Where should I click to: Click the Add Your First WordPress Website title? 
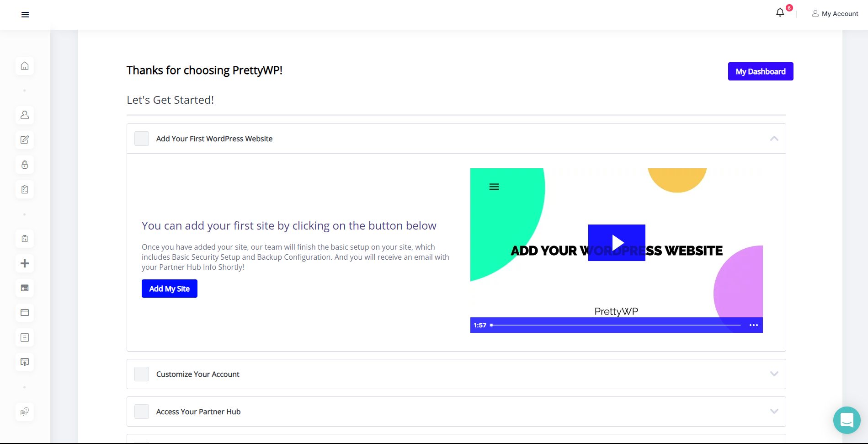(x=214, y=139)
